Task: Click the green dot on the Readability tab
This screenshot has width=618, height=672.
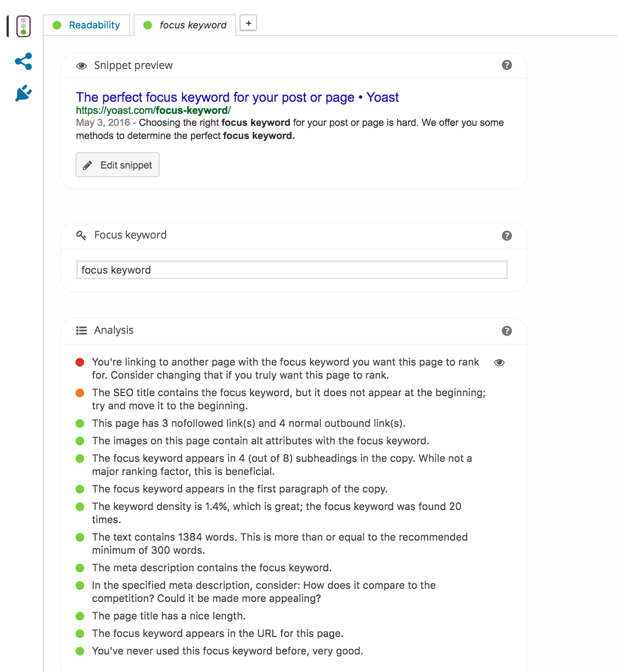Action: tap(56, 25)
